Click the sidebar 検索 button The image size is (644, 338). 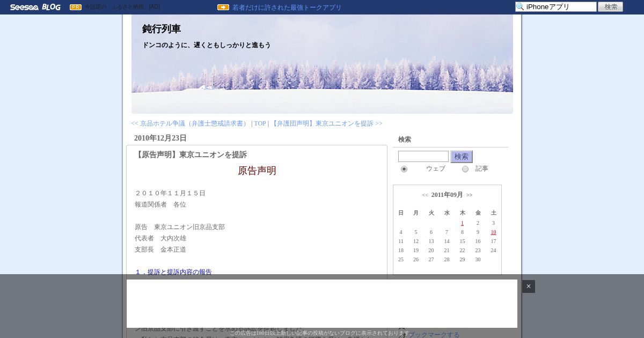click(462, 157)
